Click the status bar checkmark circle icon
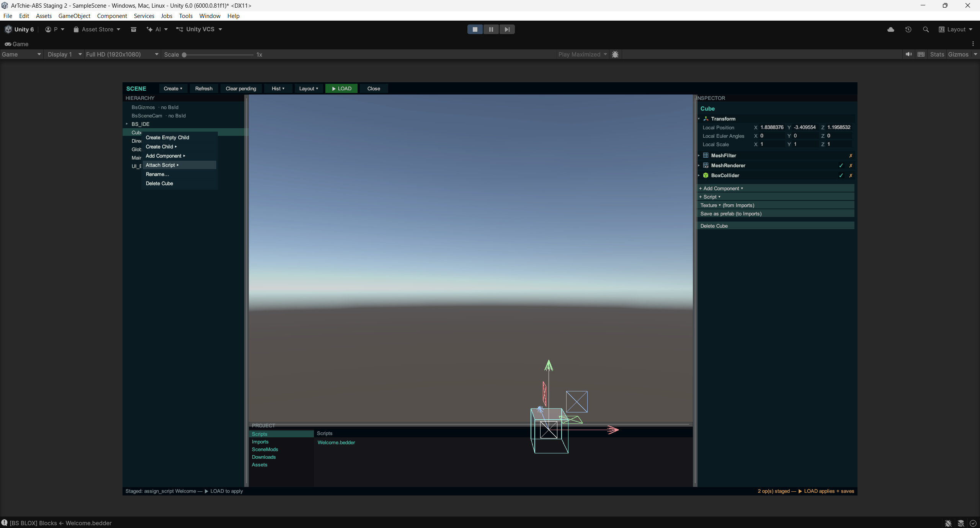 973,523
